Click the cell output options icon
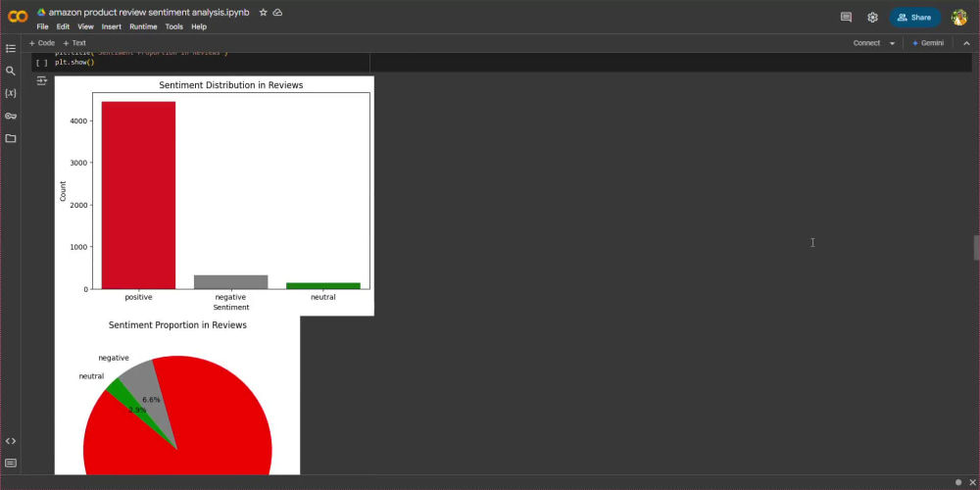This screenshot has width=980, height=490. [42, 80]
